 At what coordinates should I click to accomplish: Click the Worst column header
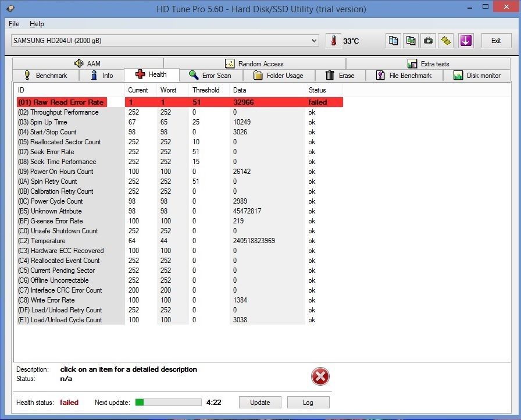[x=173, y=90]
